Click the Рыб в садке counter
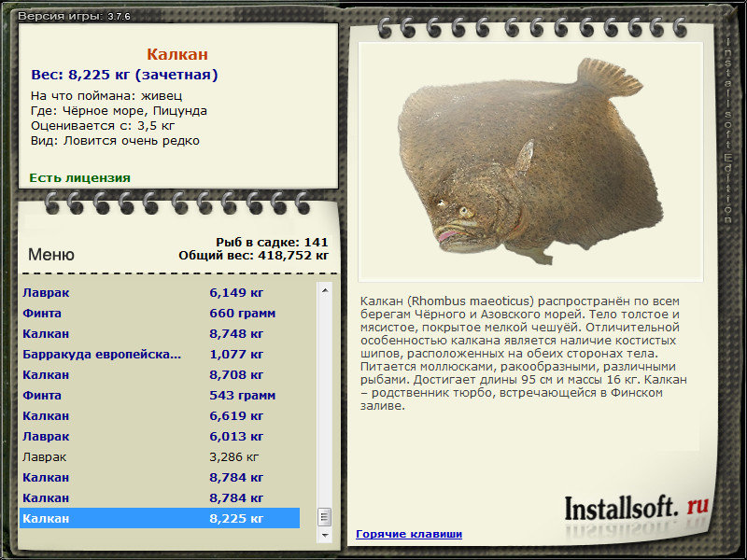The image size is (747, 560). (272, 242)
